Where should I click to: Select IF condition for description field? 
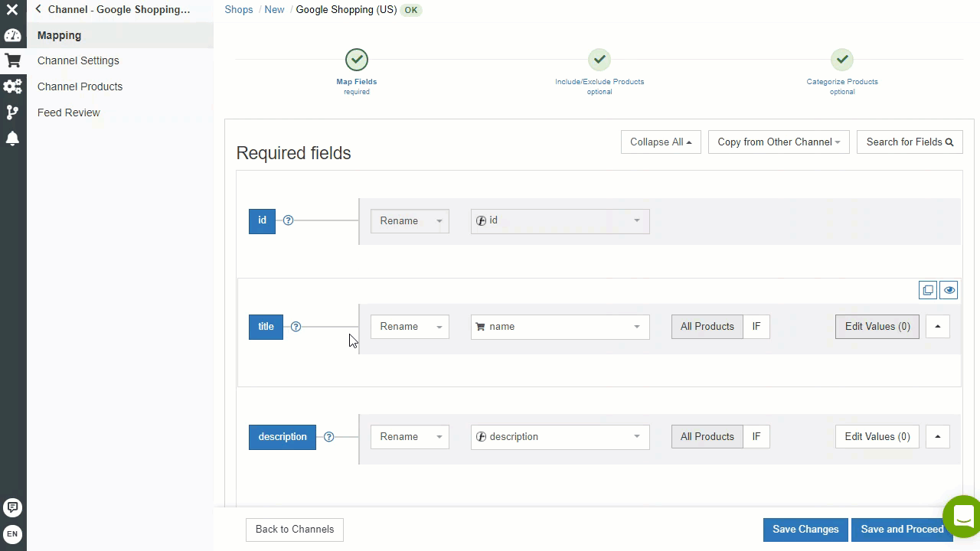pyautogui.click(x=756, y=437)
